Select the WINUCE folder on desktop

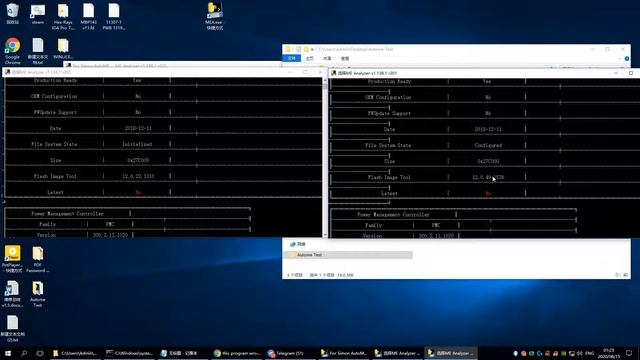pos(63,49)
